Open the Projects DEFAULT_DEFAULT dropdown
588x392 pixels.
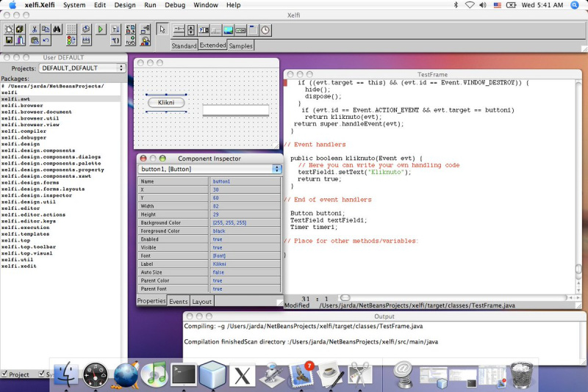point(82,68)
